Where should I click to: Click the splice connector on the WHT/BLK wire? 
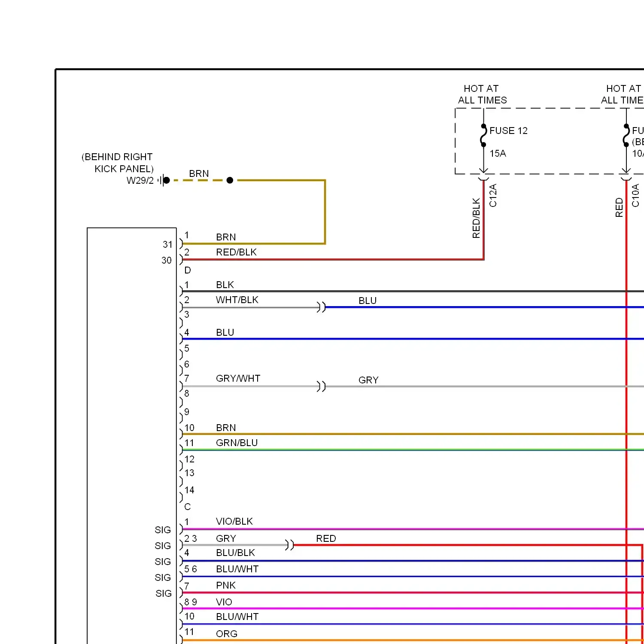321,307
